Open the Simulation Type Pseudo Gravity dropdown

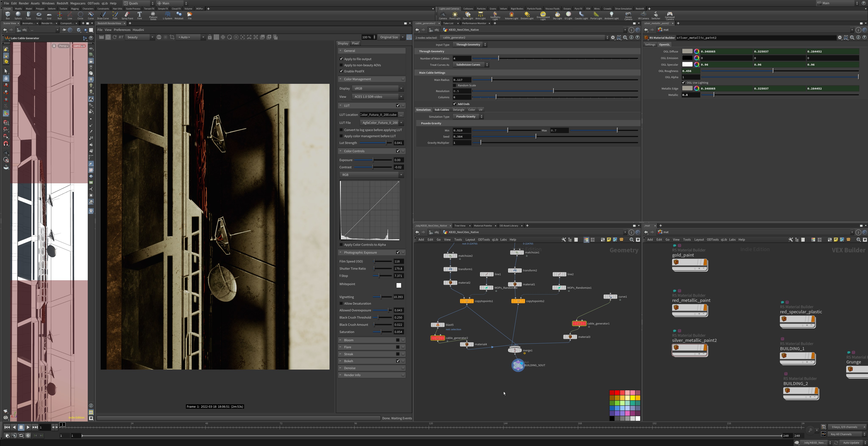point(468,116)
